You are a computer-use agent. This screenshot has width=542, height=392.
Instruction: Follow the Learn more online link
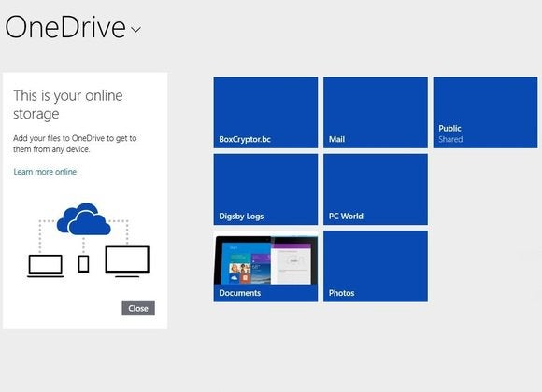tap(45, 172)
